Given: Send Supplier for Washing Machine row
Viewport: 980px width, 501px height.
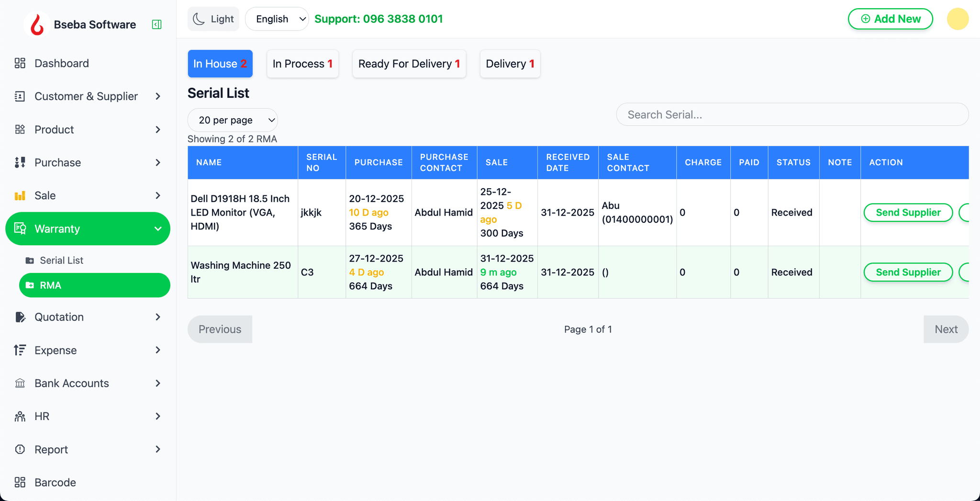Looking at the screenshot, I should pyautogui.click(x=908, y=272).
